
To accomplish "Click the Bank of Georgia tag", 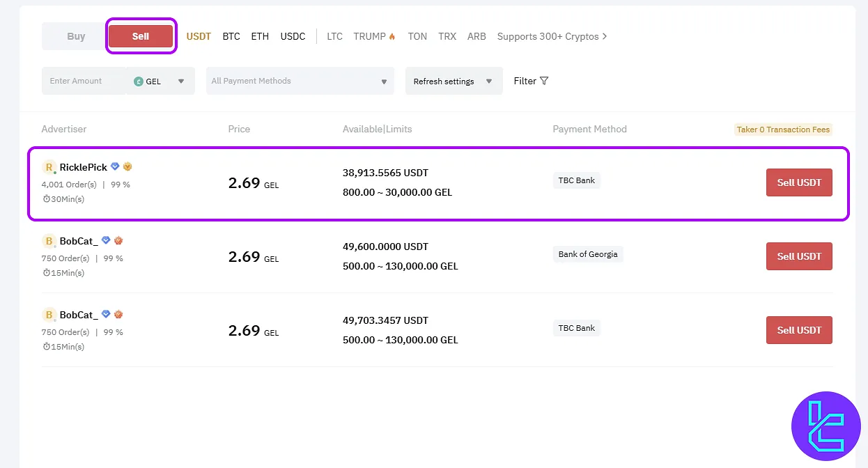I will 588,254.
